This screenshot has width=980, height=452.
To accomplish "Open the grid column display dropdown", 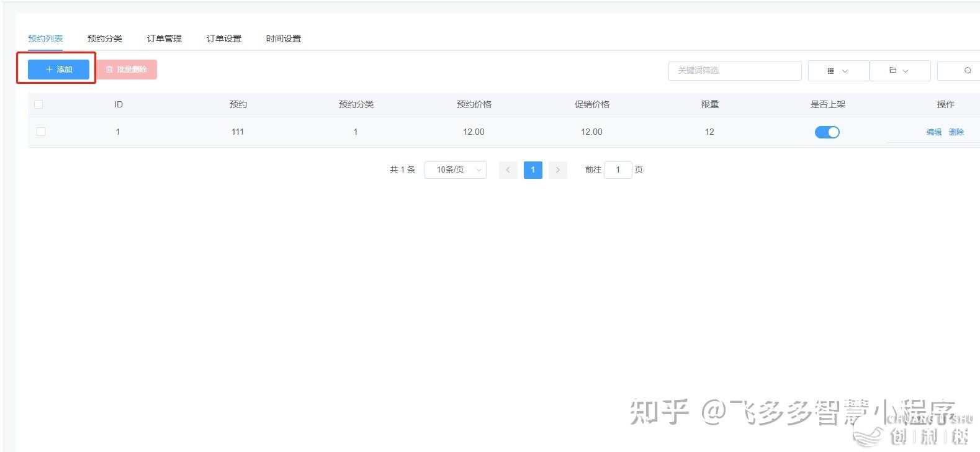I will pos(837,71).
